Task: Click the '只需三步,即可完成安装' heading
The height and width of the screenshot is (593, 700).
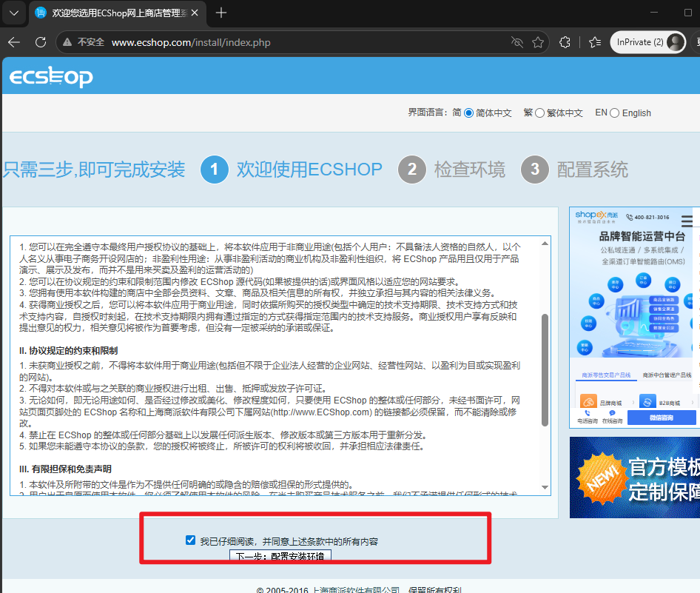Action: (x=94, y=170)
